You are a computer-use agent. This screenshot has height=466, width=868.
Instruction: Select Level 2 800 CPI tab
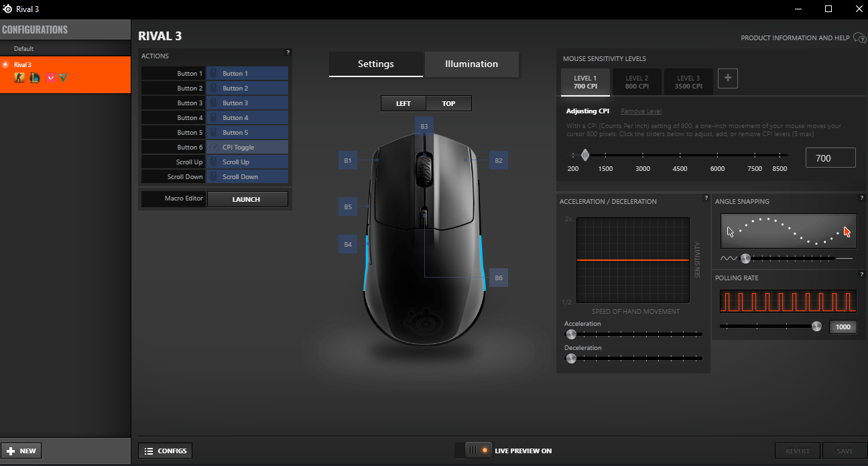coord(637,82)
